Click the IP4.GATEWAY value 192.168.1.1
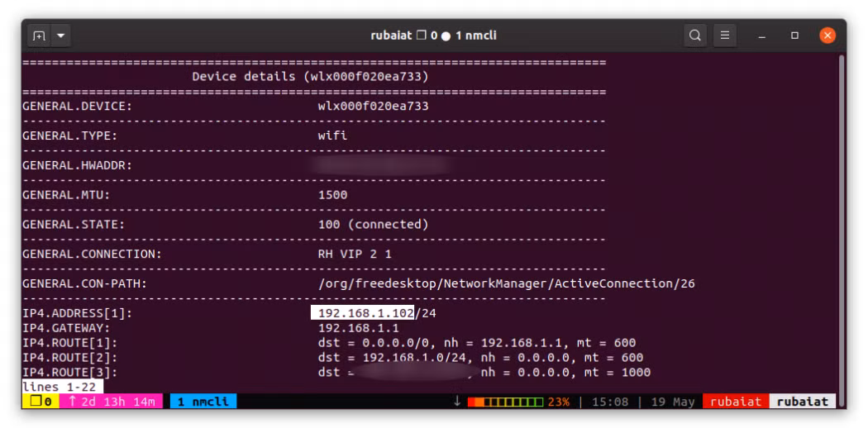The image size is (868, 433). point(359,328)
